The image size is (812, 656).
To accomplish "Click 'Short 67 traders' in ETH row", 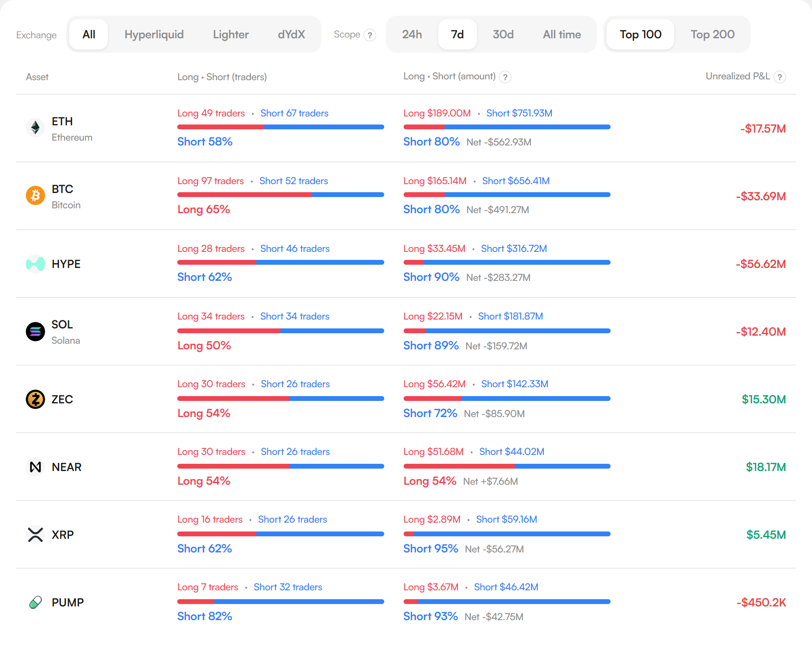I will click(x=294, y=113).
